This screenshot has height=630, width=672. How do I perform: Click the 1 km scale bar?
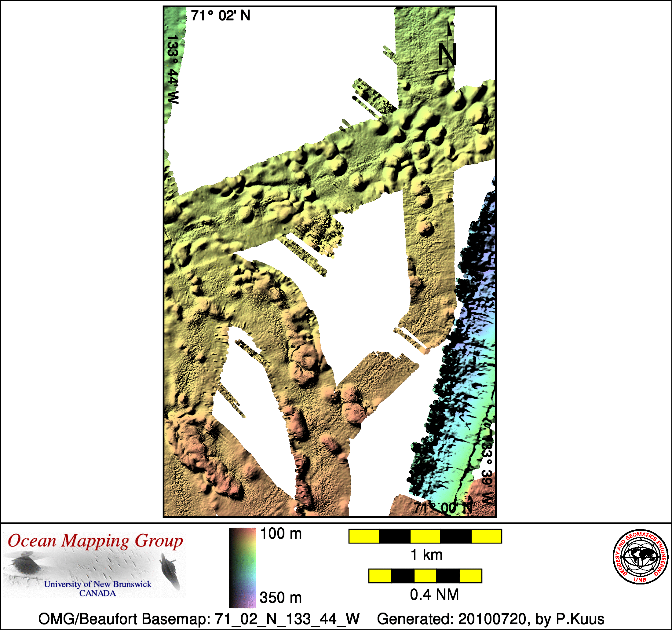[425, 536]
